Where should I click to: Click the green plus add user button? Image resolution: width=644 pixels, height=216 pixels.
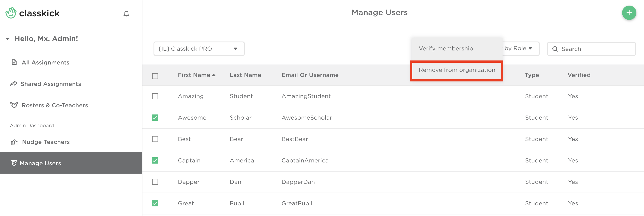(x=629, y=13)
